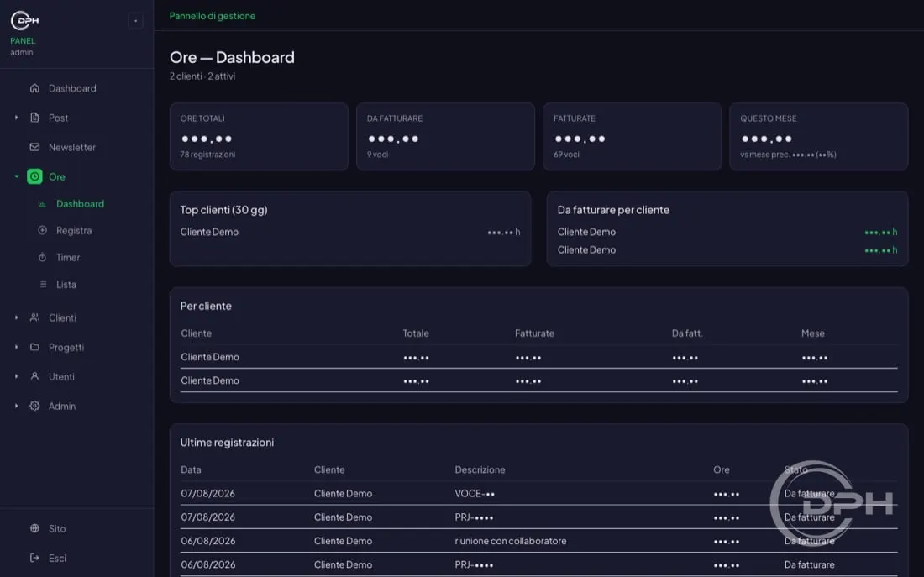Open the Timer sub-item label
924x577 pixels.
pos(68,258)
